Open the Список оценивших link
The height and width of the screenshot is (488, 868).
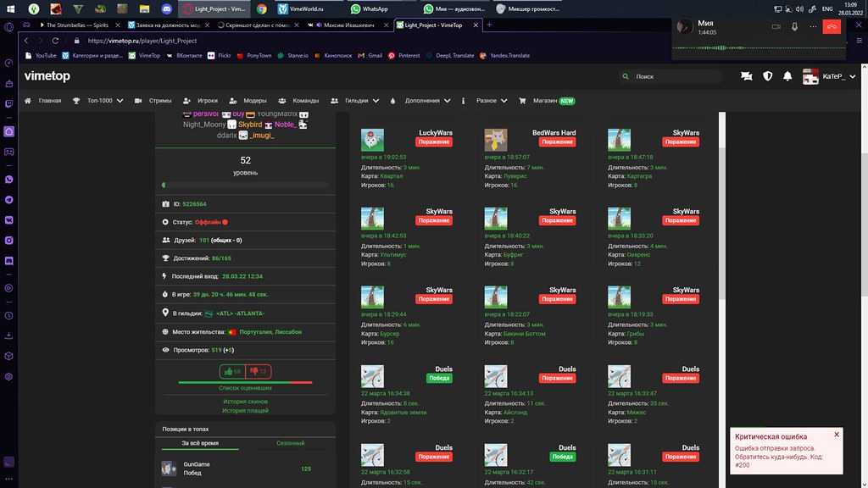[245, 387]
